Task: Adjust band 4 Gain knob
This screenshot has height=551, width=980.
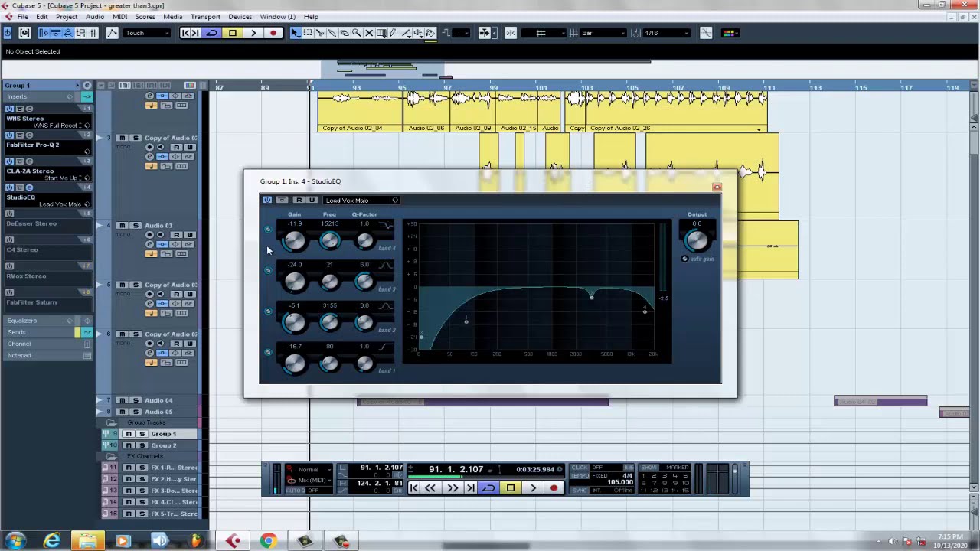Action: tap(295, 241)
